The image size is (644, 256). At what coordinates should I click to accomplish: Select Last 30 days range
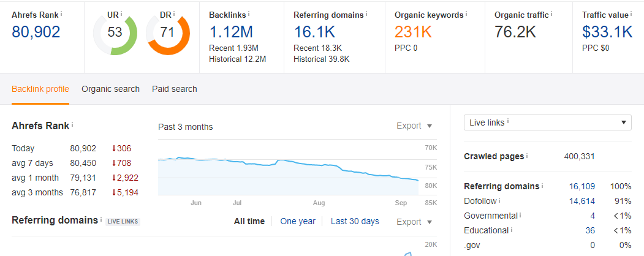pyautogui.click(x=355, y=222)
